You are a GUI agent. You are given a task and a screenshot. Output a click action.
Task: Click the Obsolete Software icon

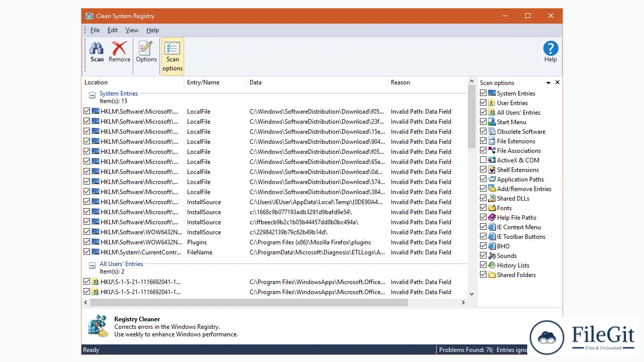coord(492,131)
